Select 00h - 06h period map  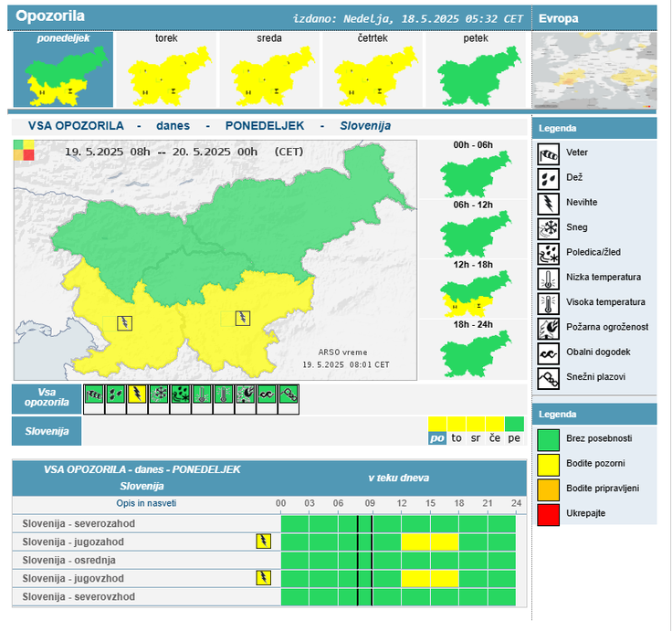coord(473,169)
